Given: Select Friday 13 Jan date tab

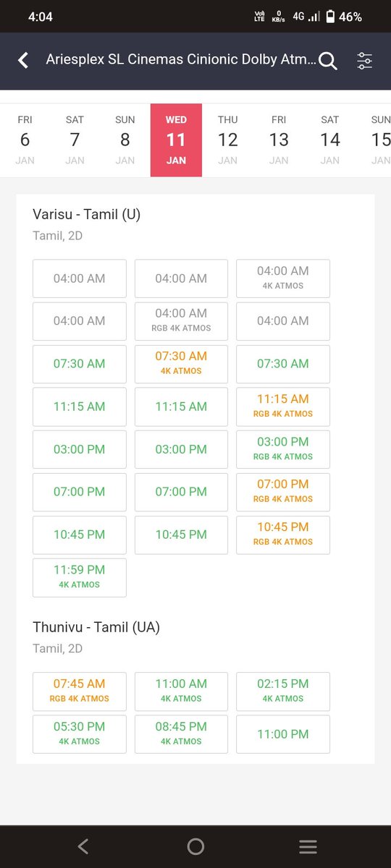Looking at the screenshot, I should pos(279,140).
